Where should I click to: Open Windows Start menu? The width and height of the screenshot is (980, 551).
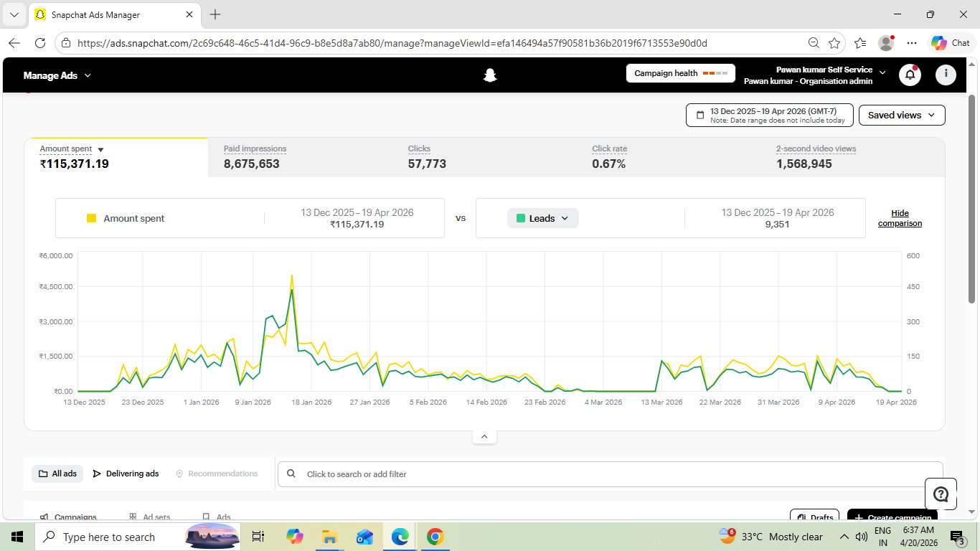(x=17, y=537)
